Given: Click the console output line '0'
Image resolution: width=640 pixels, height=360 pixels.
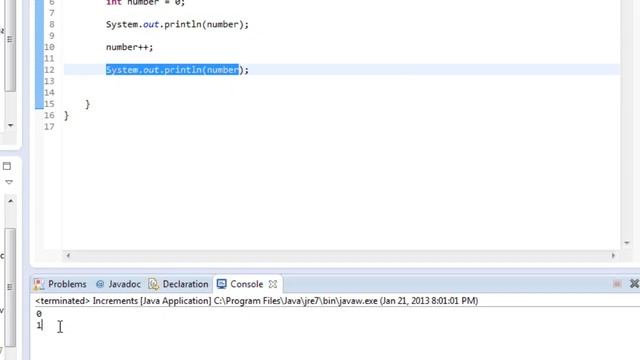Looking at the screenshot, I should [x=39, y=314].
